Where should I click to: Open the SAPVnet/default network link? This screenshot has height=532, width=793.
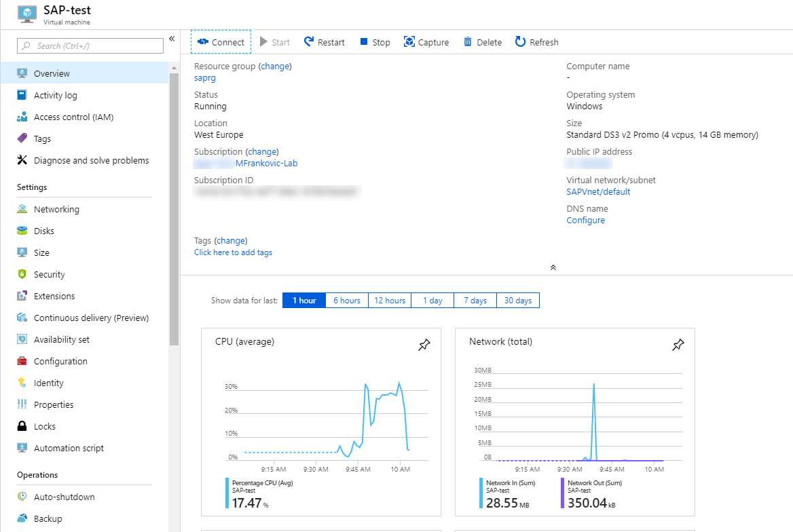[598, 191]
